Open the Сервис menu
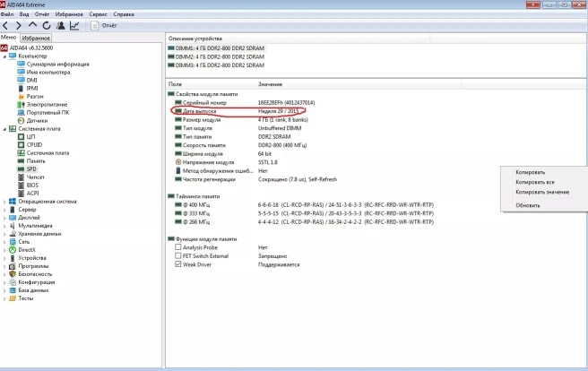This screenshot has width=588, height=371. 98,14
